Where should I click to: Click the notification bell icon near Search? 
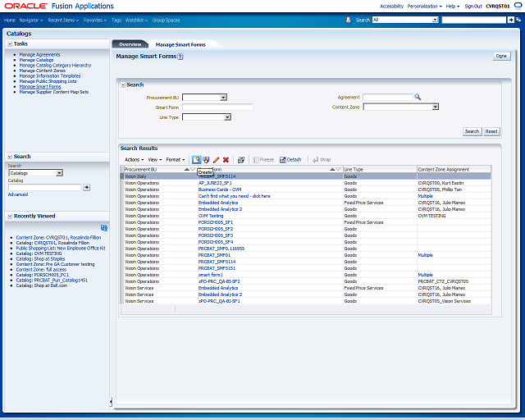(x=348, y=20)
